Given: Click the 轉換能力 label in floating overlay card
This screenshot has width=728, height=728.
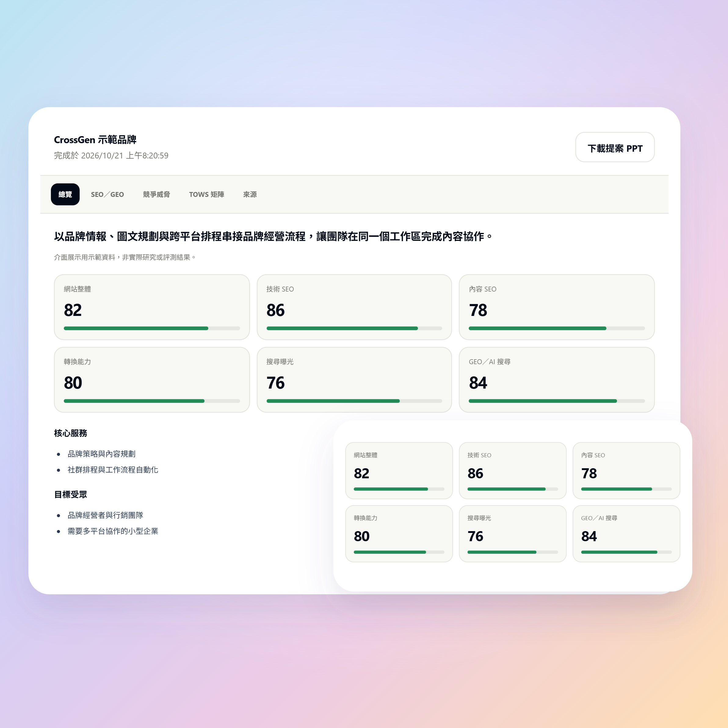Looking at the screenshot, I should [x=365, y=518].
